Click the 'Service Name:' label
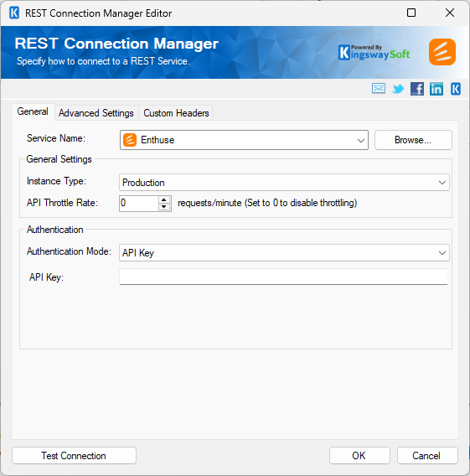This screenshot has width=470, height=476. [56, 138]
